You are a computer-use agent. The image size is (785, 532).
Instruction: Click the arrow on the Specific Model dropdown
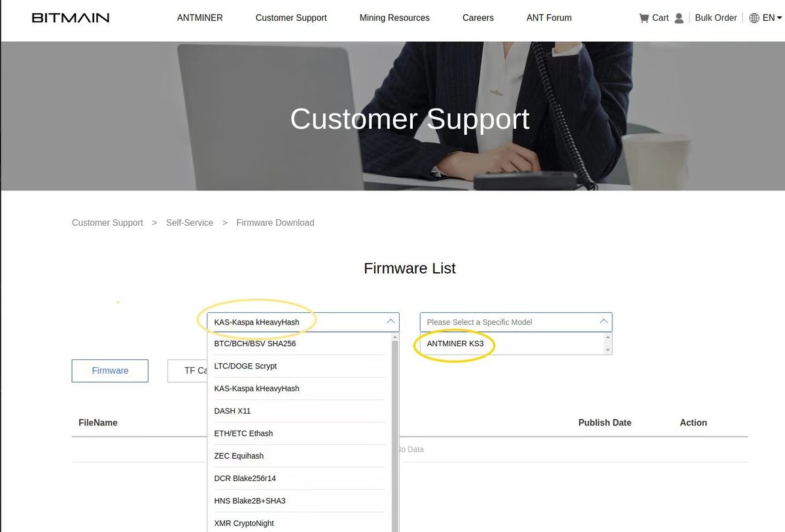[x=603, y=321]
